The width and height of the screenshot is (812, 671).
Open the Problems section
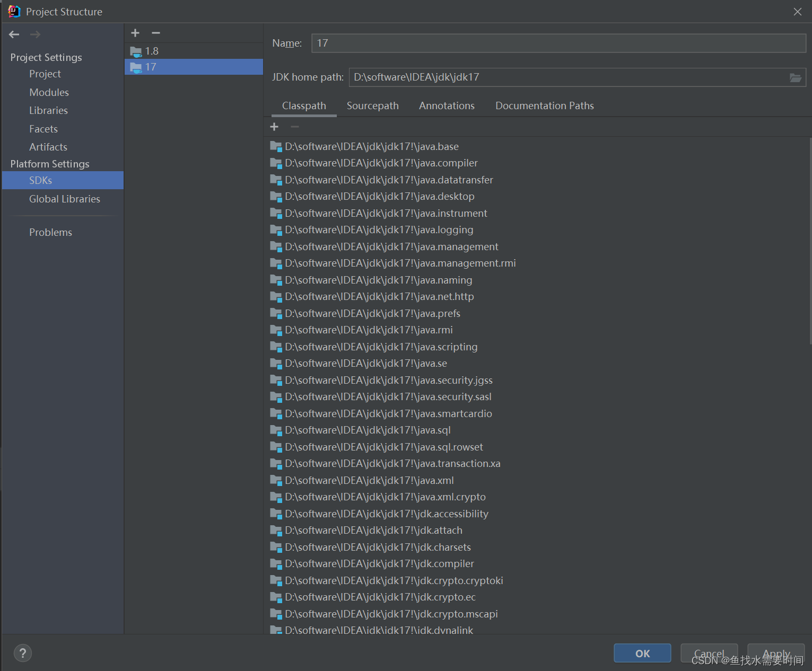coord(50,232)
